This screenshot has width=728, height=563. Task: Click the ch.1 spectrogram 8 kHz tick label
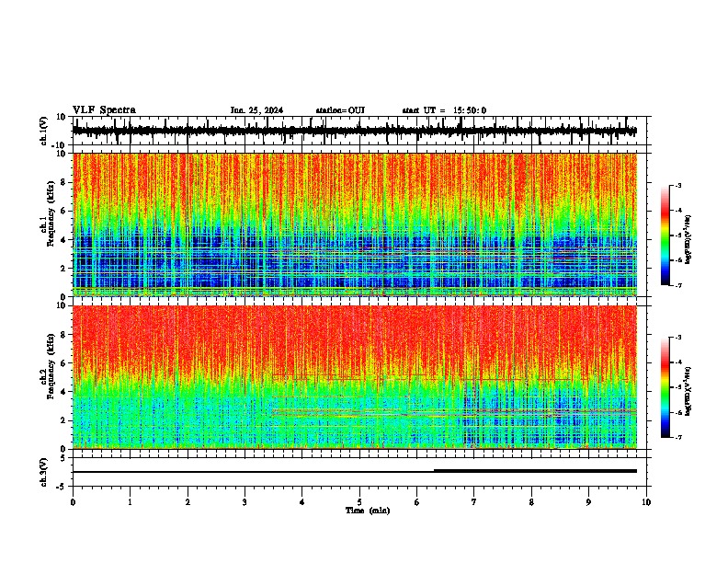pos(63,182)
